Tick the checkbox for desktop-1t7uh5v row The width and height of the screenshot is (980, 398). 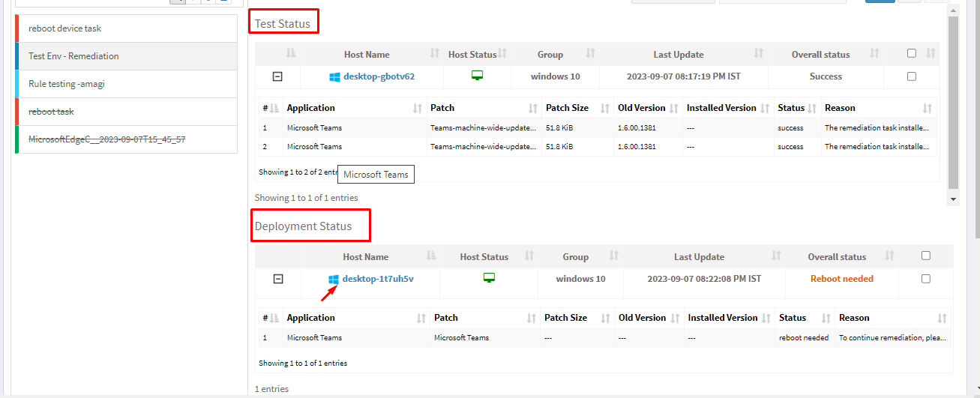[925, 279]
